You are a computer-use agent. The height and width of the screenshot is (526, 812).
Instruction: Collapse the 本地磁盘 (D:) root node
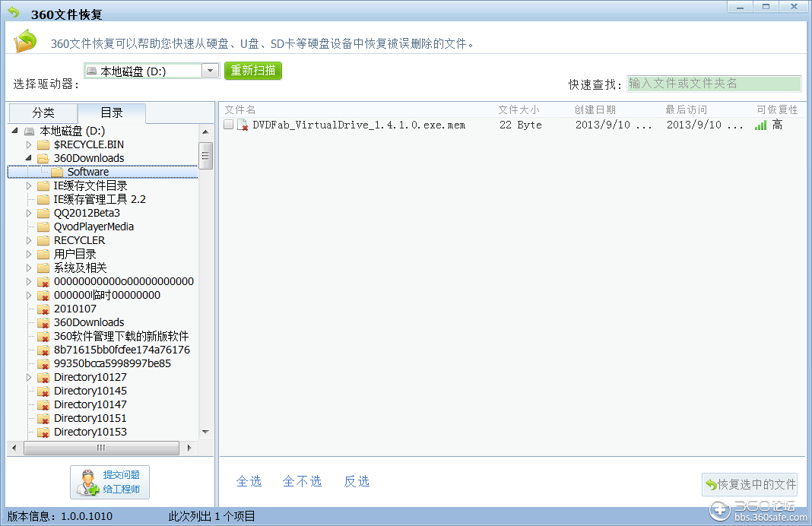(x=14, y=131)
